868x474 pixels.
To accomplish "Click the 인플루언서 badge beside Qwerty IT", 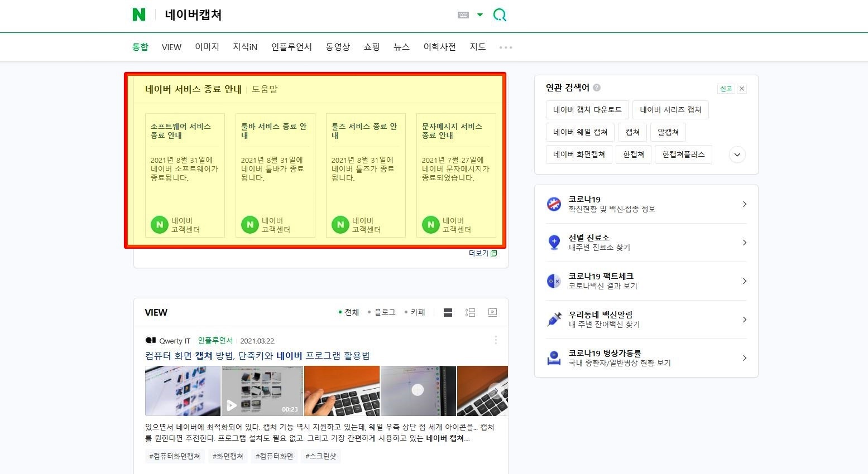I will 215,341.
